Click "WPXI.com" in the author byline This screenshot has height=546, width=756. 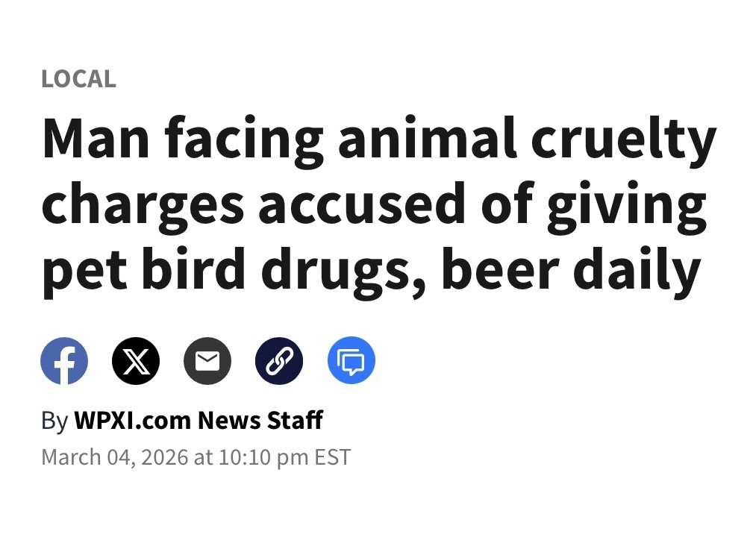(132, 421)
